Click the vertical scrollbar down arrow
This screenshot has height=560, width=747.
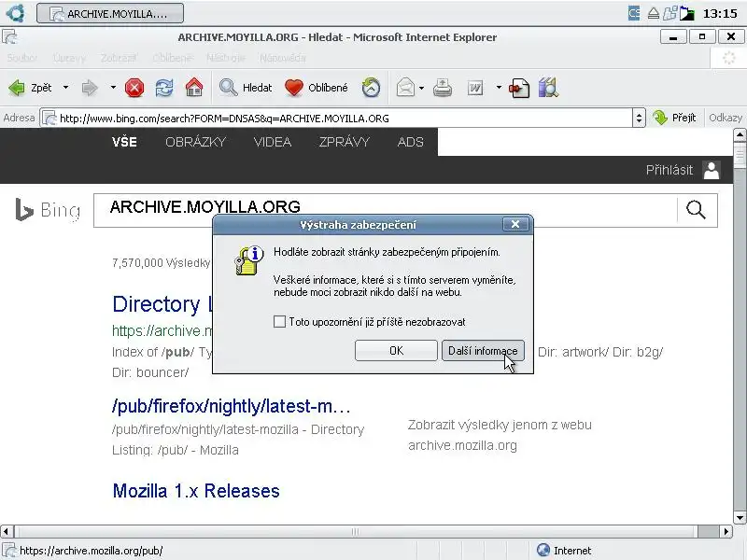pos(740,518)
